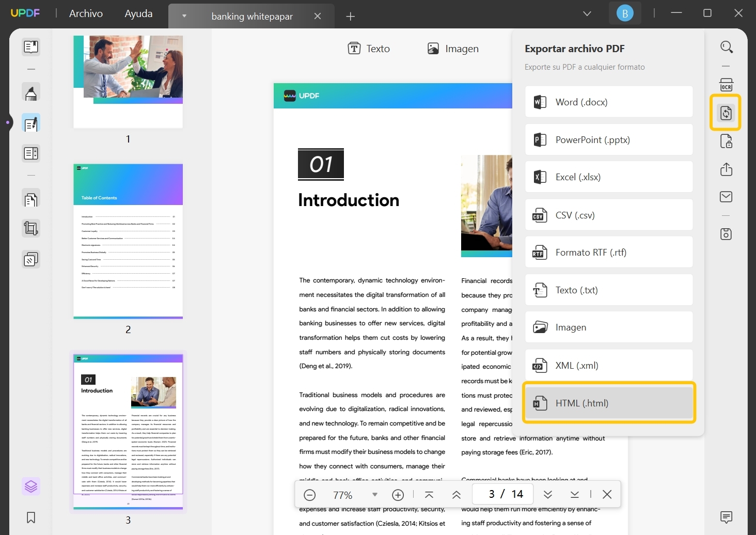Screen dimensions: 756x535
Task: Go to previous page arrow
Action: tap(456, 495)
